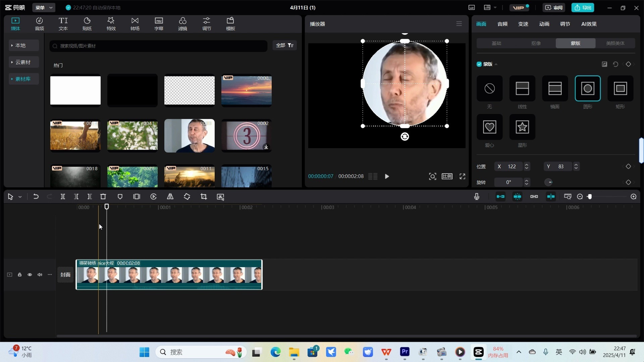Delete the clip with the trash icon

[x=103, y=197]
